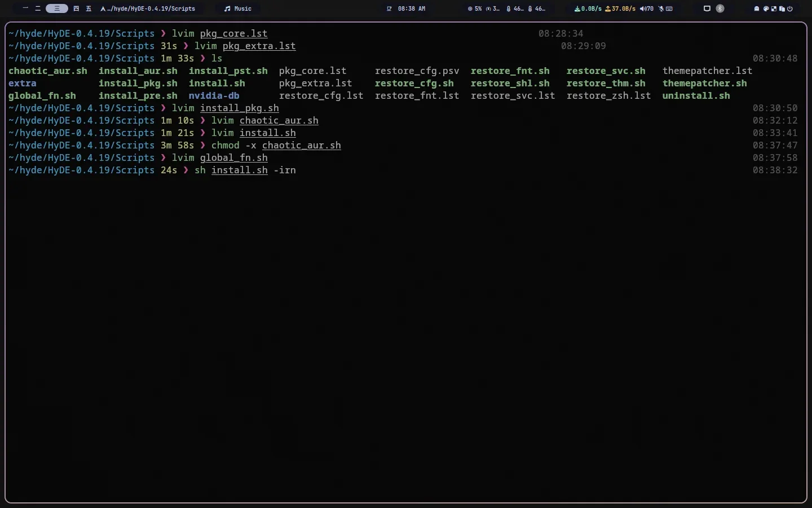Click the wallpaper checkerboard icon

click(x=774, y=8)
